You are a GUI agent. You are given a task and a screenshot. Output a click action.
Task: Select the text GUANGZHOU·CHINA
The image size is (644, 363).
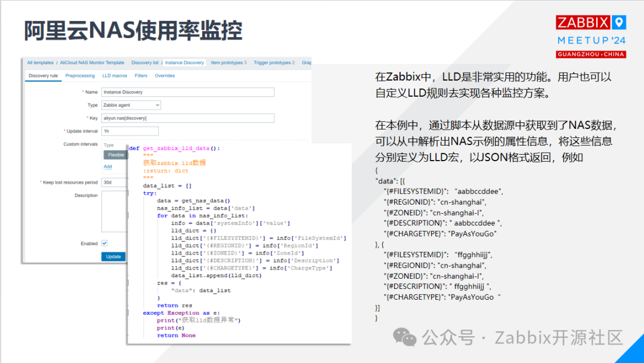point(591,54)
